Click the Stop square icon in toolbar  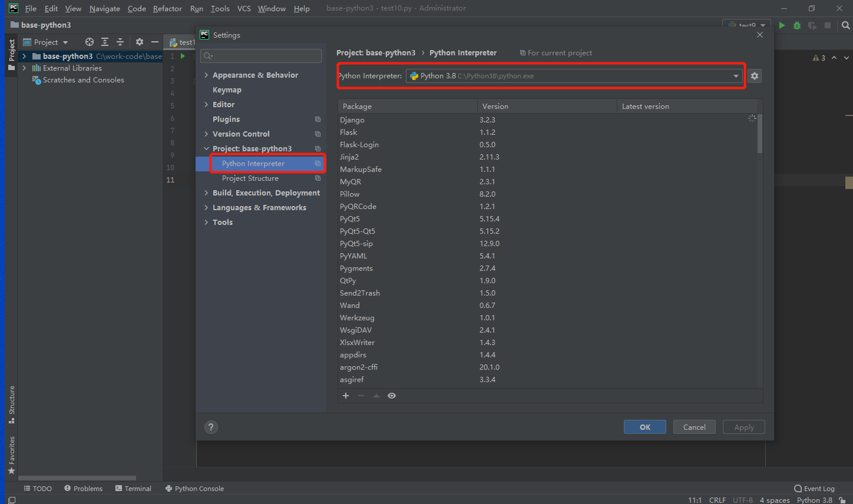coord(828,25)
